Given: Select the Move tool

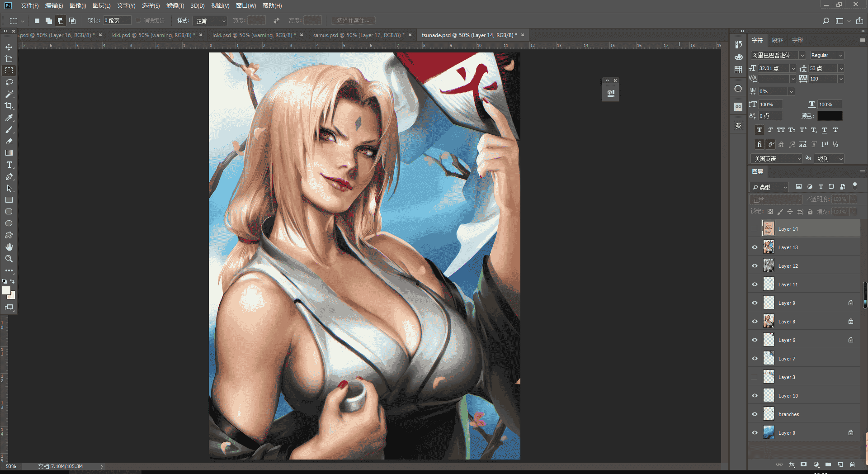Looking at the screenshot, I should 9,47.
